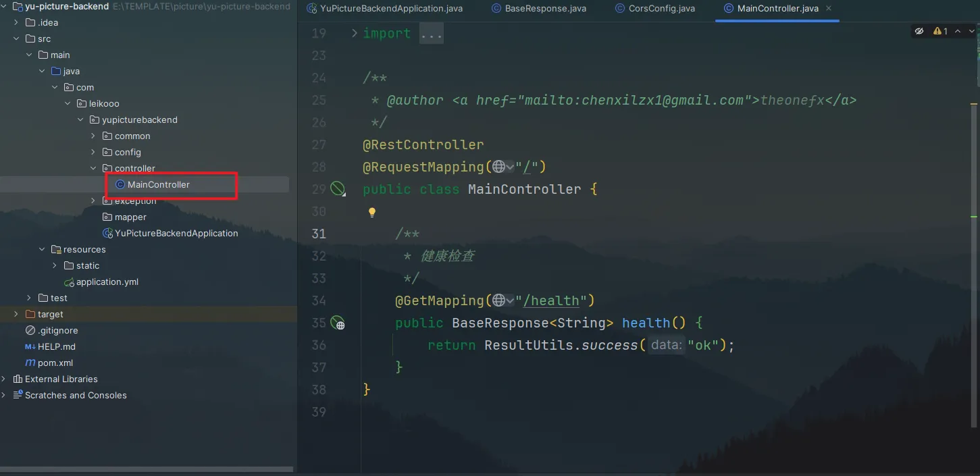The width and height of the screenshot is (980, 476).
Task: Click the request mapping gutter icon on line 35
Action: [337, 323]
